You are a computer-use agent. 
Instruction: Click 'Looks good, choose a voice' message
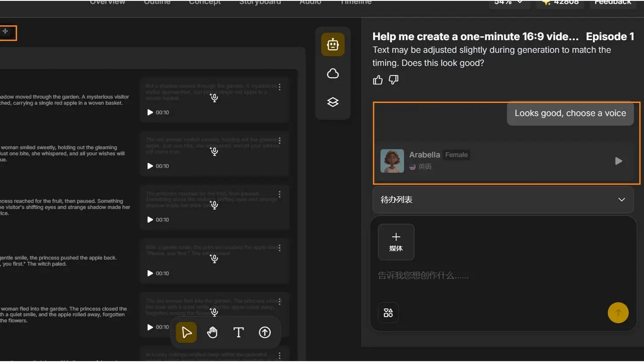570,113
